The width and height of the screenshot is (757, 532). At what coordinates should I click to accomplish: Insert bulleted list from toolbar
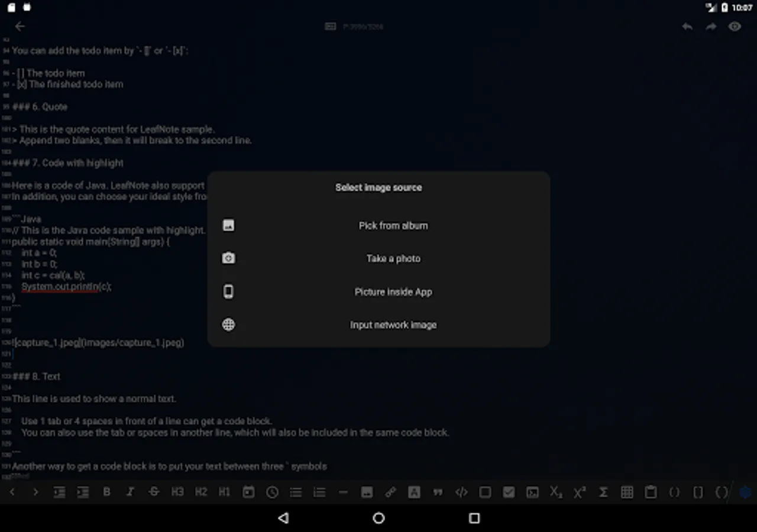click(x=296, y=492)
